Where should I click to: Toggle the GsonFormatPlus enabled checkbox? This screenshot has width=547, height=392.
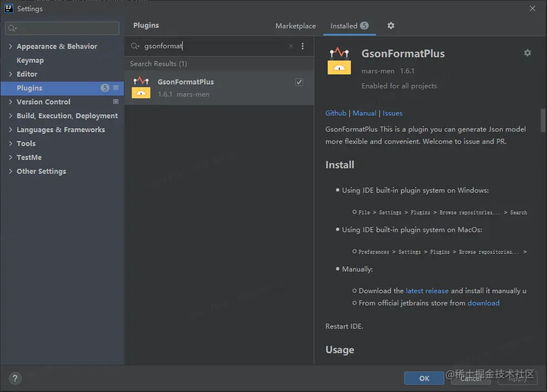tap(299, 82)
